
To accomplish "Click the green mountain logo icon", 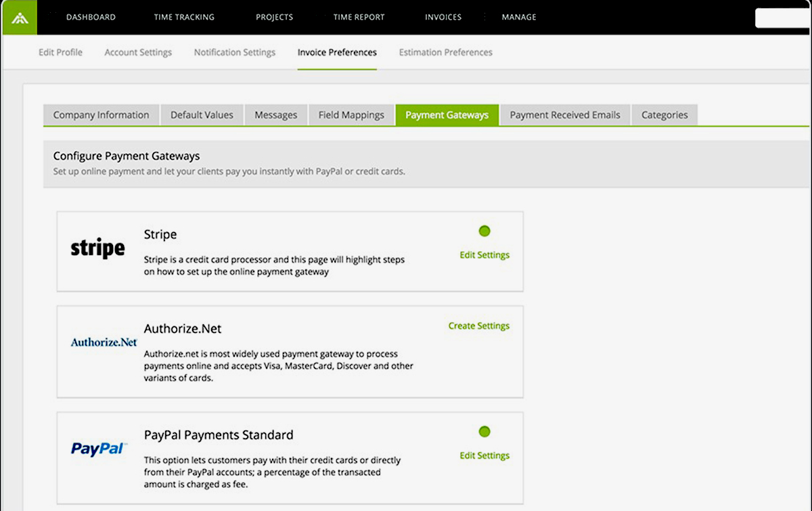I will point(20,18).
